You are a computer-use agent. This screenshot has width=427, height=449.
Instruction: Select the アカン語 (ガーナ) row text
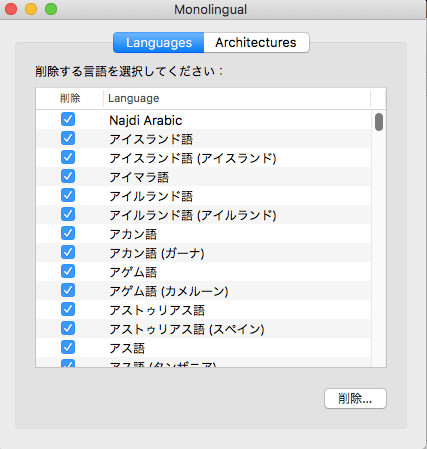157,253
